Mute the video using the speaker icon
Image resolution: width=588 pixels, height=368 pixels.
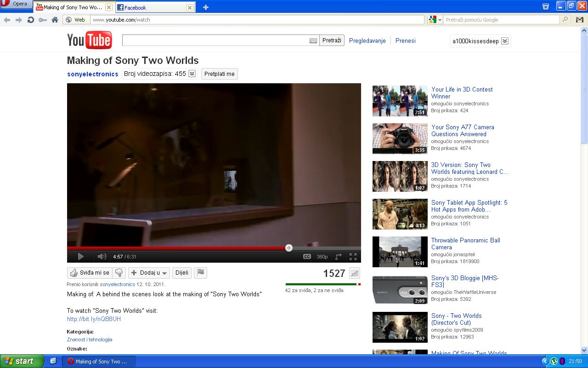point(102,257)
